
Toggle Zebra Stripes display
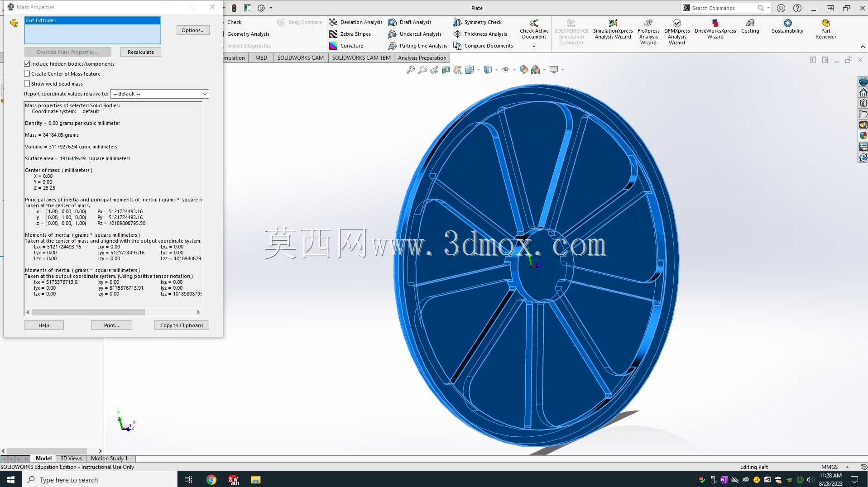[x=350, y=34]
